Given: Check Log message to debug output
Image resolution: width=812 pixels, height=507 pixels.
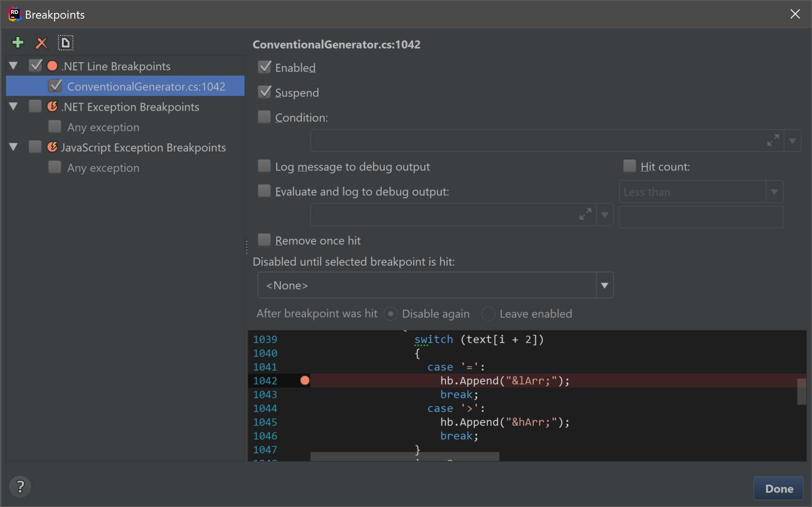Looking at the screenshot, I should [x=264, y=166].
